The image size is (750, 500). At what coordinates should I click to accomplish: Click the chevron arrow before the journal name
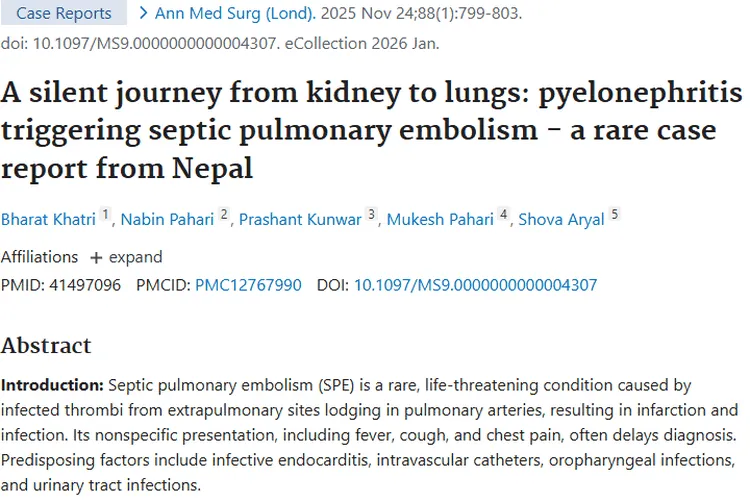[144, 14]
